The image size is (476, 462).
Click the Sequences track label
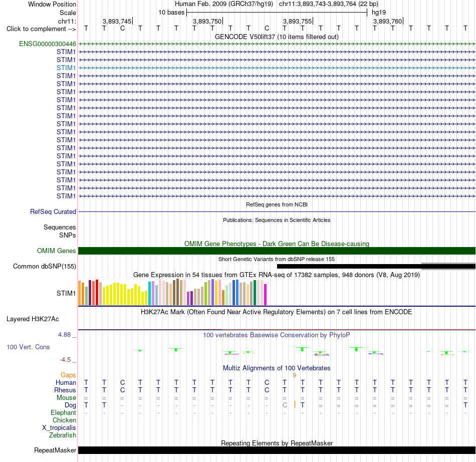60,227
